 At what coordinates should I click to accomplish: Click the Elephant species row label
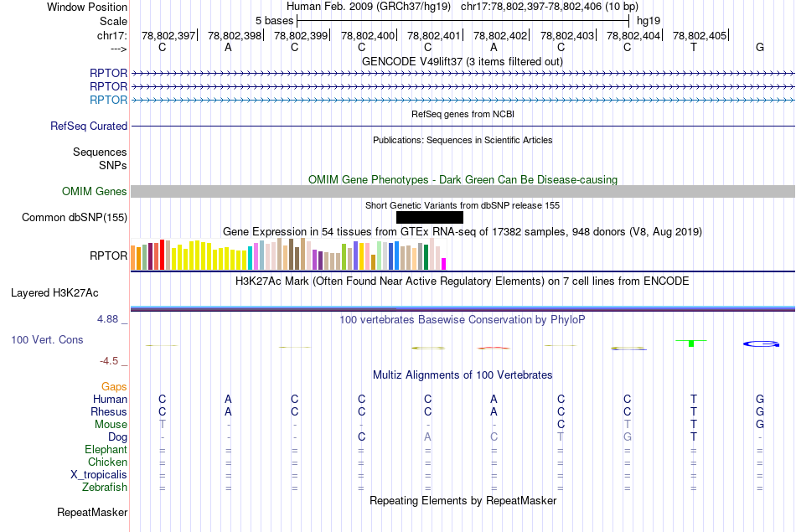[x=106, y=450]
